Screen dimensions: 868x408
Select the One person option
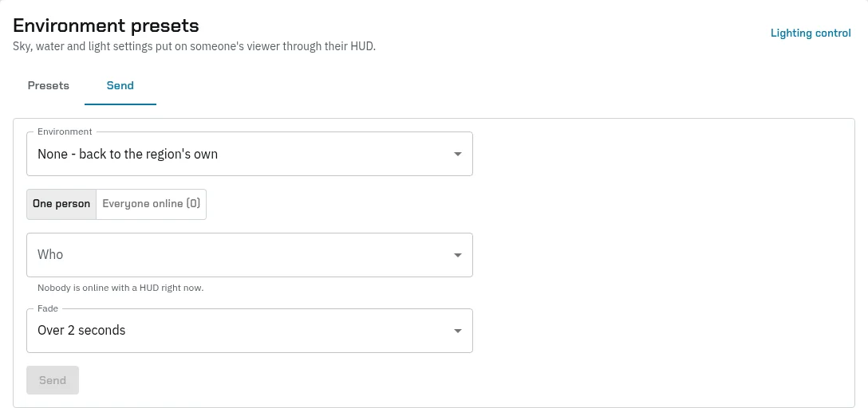pyautogui.click(x=61, y=204)
